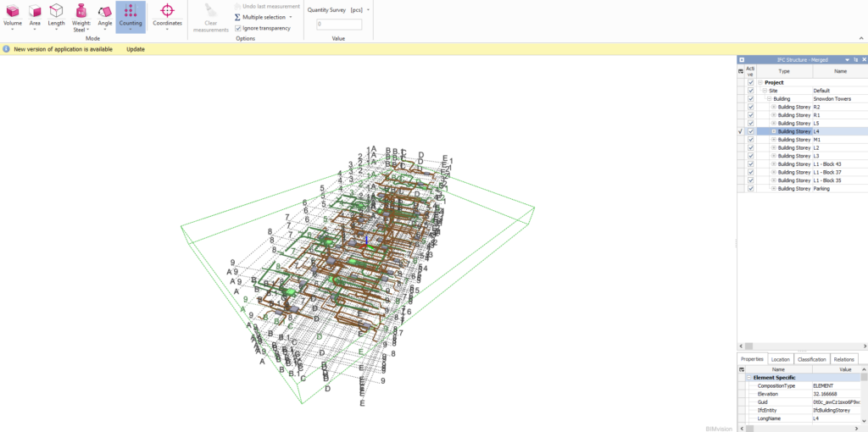Click the Quantity Survey value field

339,25
